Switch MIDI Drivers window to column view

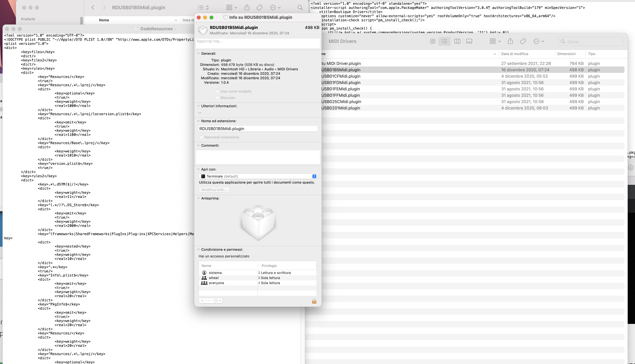point(457,41)
